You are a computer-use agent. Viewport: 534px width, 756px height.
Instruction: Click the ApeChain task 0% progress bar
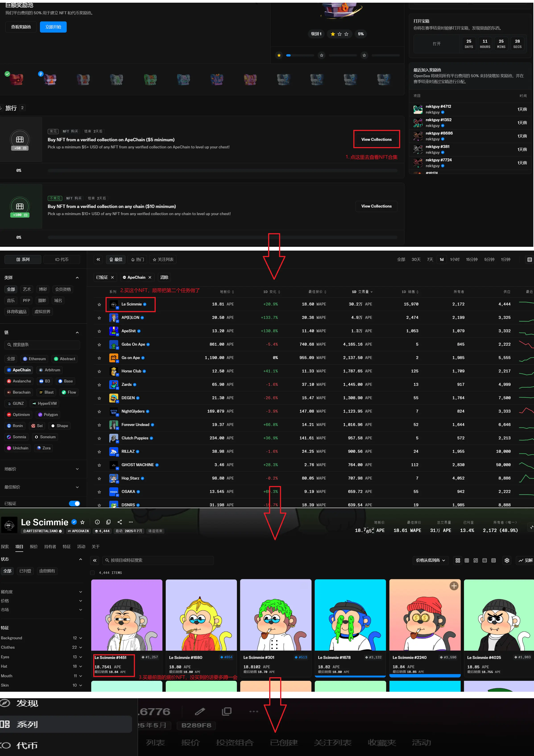[223, 170]
